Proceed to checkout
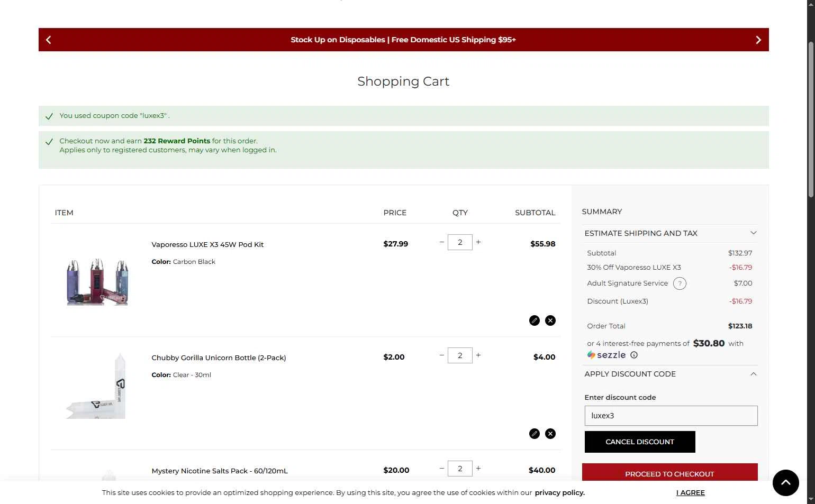The height and width of the screenshot is (504, 815). (670, 473)
